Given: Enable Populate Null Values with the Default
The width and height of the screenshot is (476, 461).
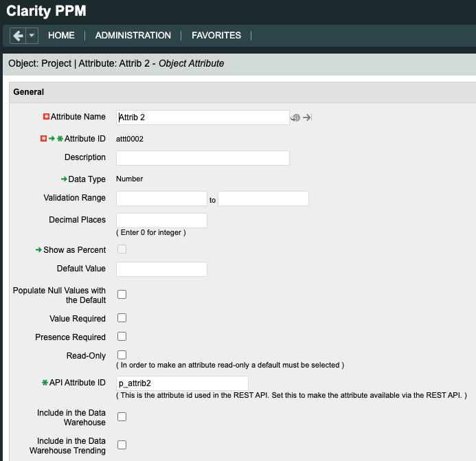Looking at the screenshot, I should (x=122, y=295).
